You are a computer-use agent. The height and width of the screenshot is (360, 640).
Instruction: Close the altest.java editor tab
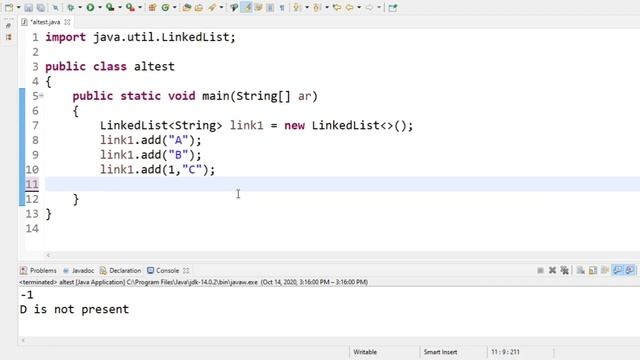click(x=67, y=22)
